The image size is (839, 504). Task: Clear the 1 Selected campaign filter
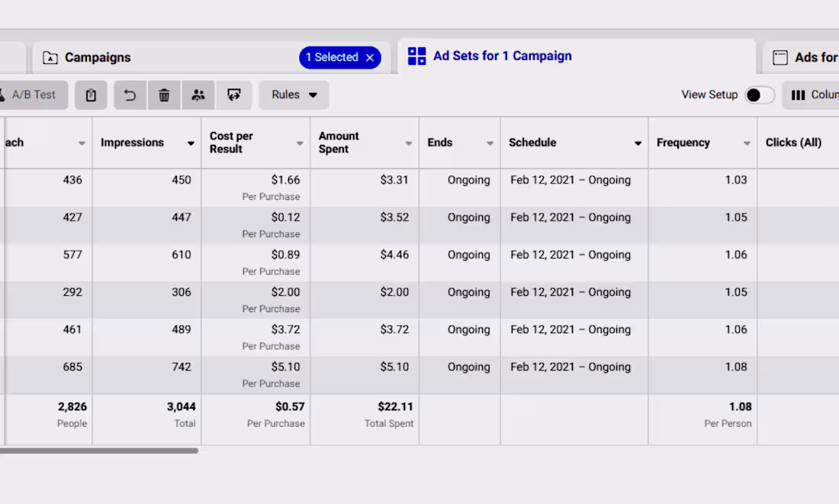click(370, 57)
